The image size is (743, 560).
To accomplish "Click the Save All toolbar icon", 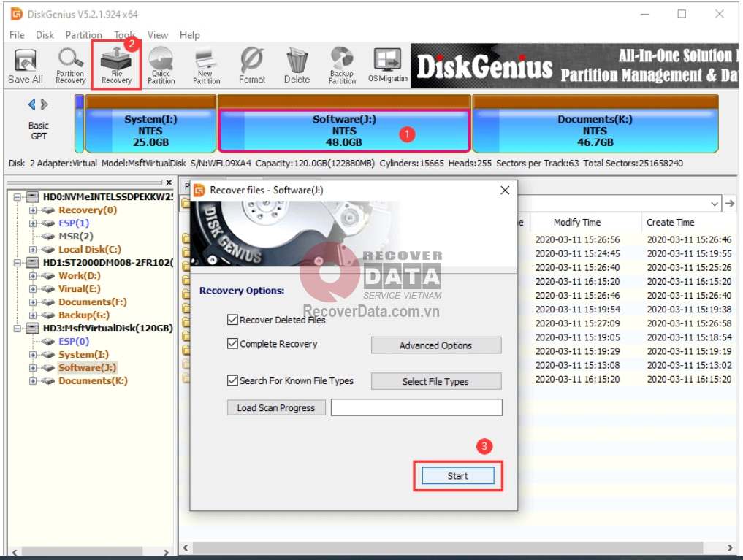I will point(25,66).
